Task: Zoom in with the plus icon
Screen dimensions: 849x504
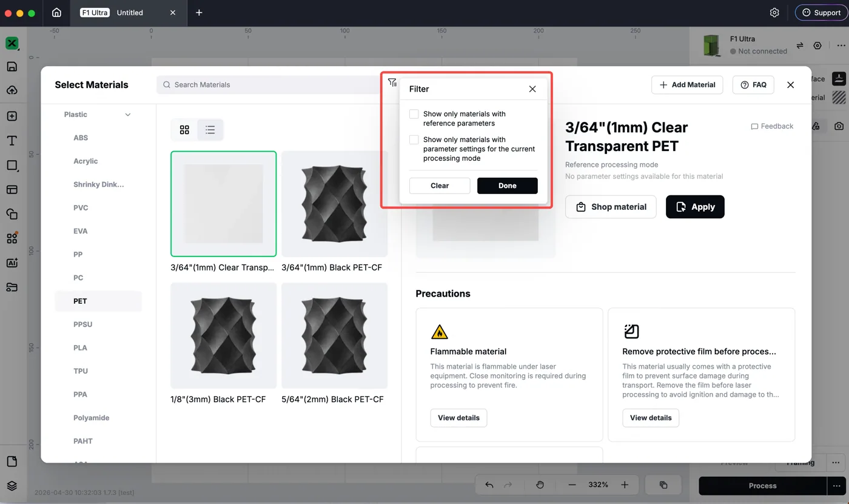Action: [625, 485]
